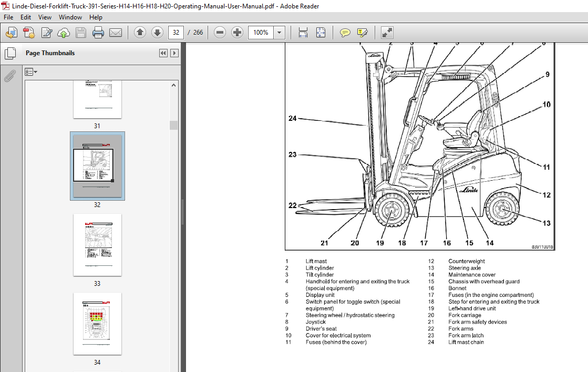
Task: Print the document with printer icon
Action: pos(98,33)
